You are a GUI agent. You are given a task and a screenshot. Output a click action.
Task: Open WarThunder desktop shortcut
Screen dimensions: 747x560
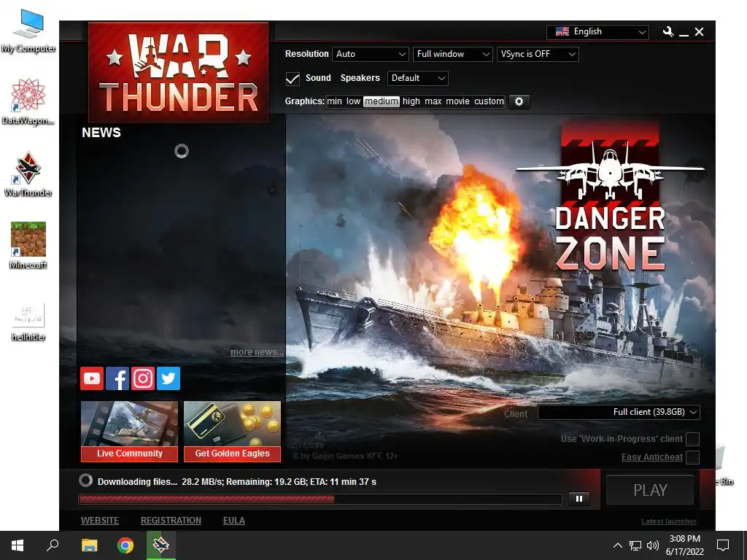[x=28, y=174]
